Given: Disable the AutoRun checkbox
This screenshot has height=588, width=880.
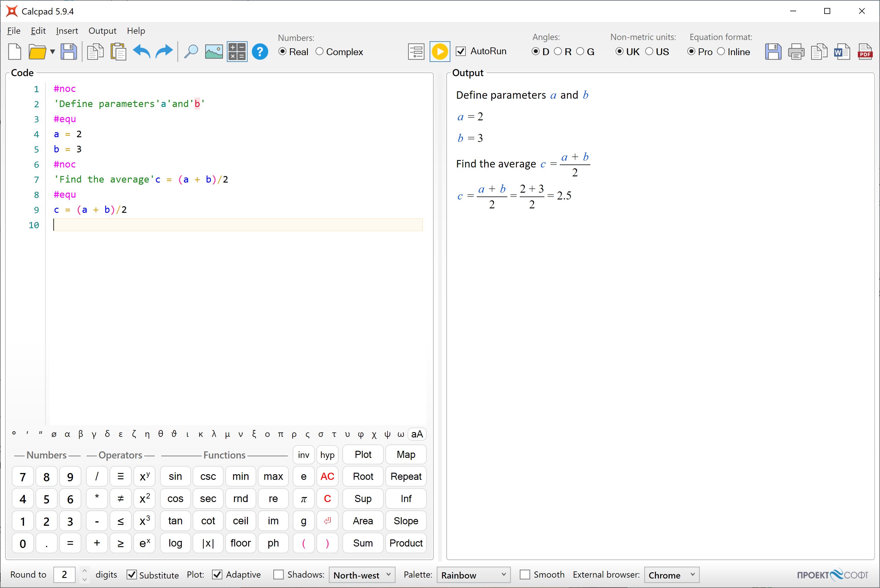Looking at the screenshot, I should [x=461, y=51].
